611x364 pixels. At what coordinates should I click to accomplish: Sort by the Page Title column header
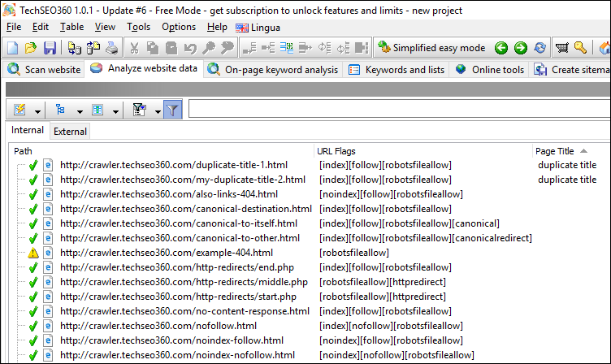[556, 151]
